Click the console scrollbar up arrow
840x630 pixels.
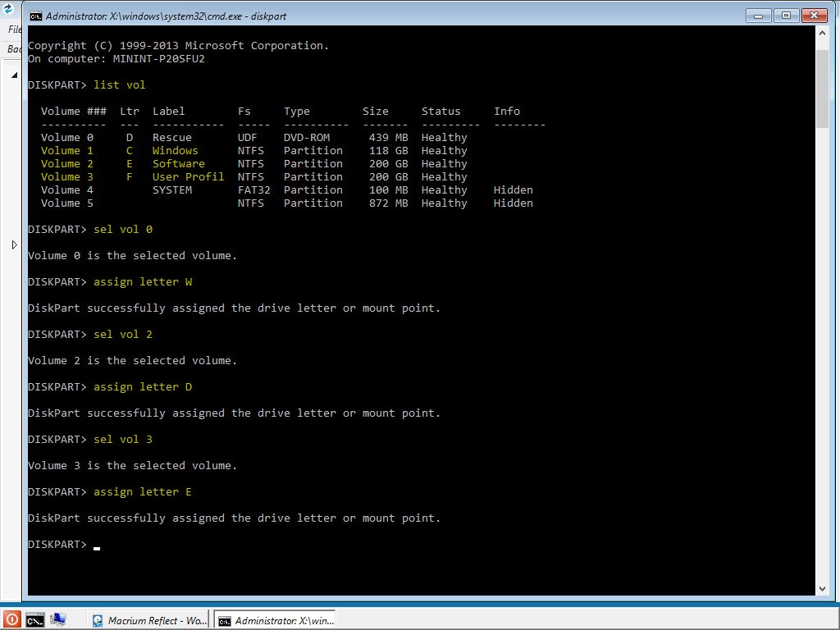point(822,33)
